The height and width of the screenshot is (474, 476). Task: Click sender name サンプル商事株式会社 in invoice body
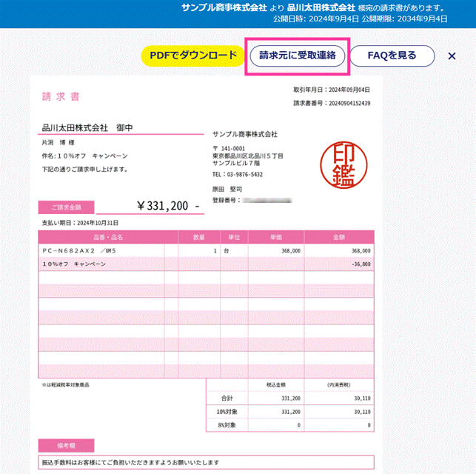coord(245,134)
